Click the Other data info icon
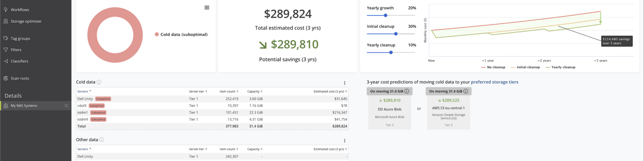The image size is (644, 161). (x=102, y=140)
